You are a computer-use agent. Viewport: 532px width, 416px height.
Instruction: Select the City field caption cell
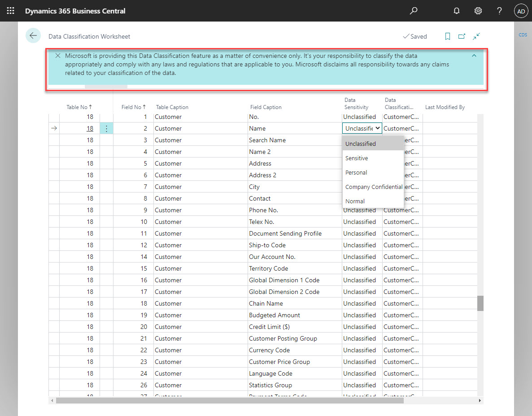coord(295,187)
